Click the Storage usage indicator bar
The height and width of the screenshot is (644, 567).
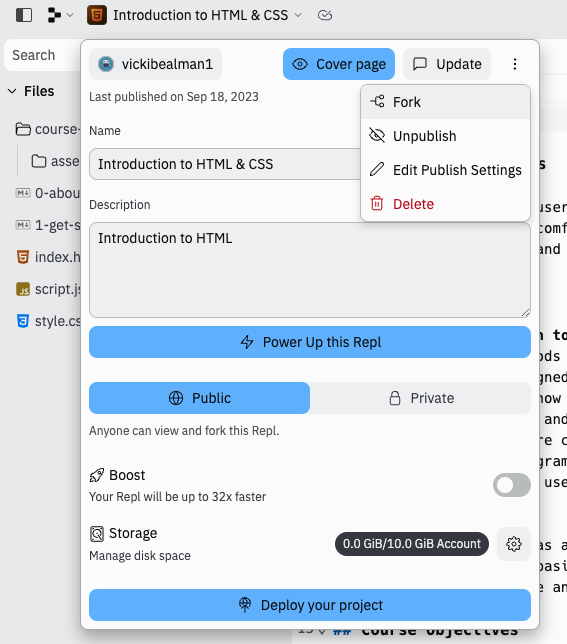412,544
